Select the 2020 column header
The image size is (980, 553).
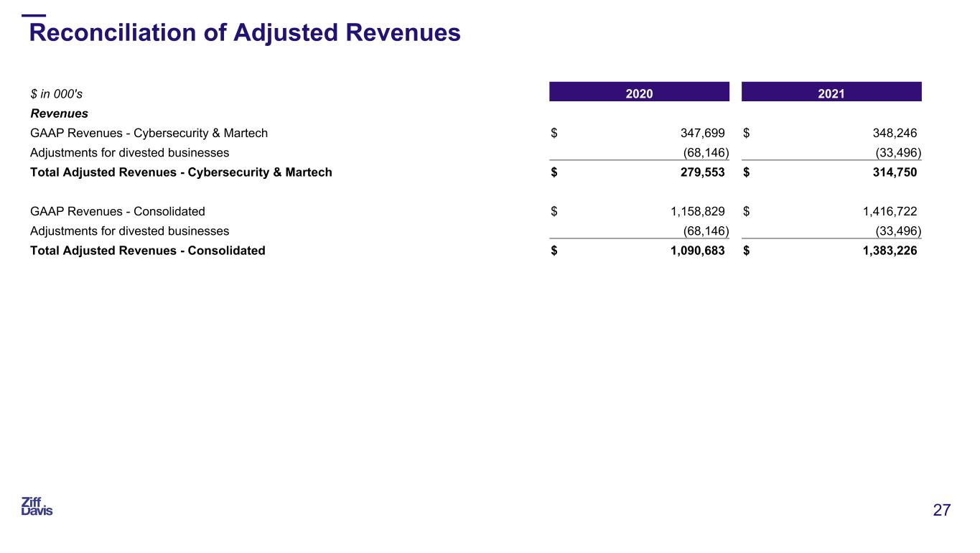639,93
